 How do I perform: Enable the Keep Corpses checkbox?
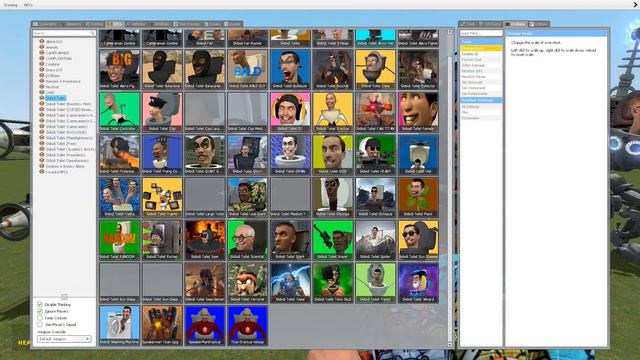40,318
